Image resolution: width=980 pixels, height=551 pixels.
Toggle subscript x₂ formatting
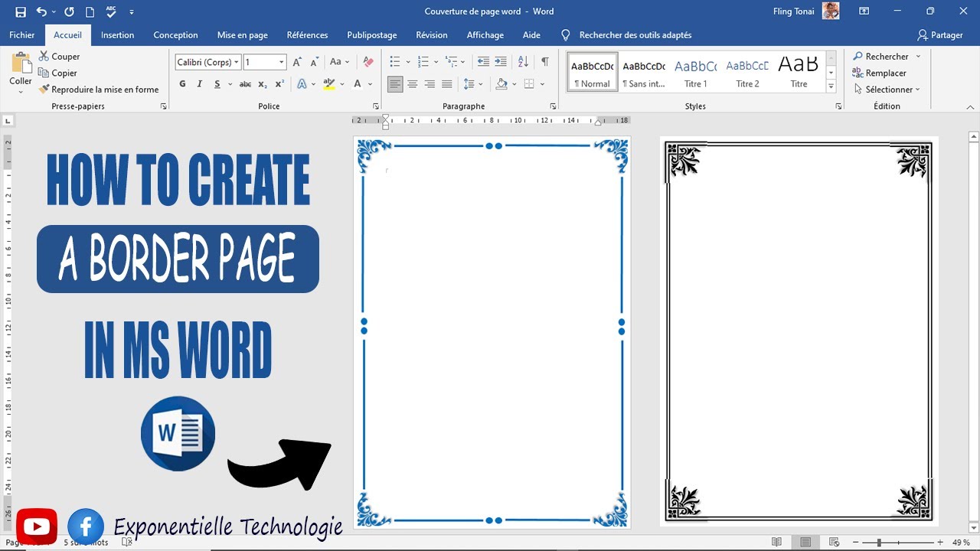click(263, 84)
